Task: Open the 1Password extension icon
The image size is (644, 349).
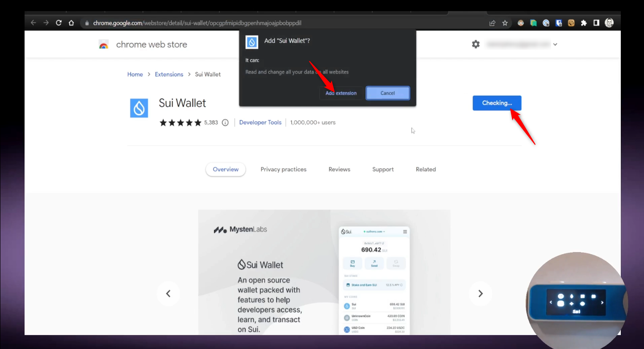Action: (546, 23)
